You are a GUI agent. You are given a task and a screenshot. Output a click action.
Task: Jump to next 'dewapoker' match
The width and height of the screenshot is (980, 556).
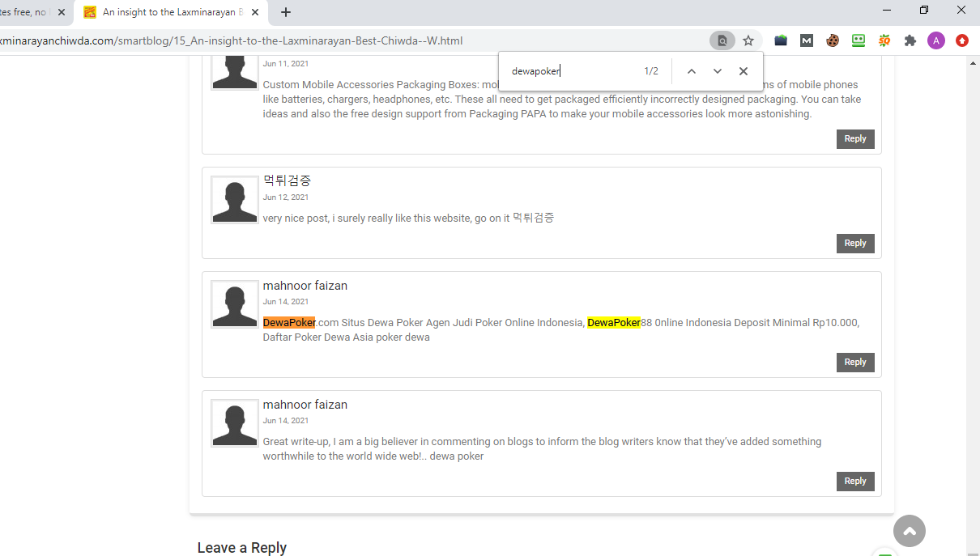click(x=717, y=70)
